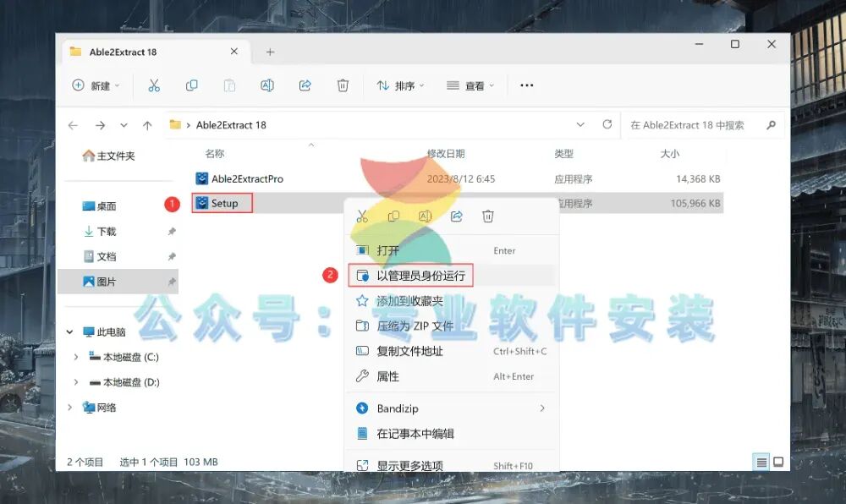The width and height of the screenshot is (846, 504).
Task: Click the 105,966 KB size cell
Action: 695,203
